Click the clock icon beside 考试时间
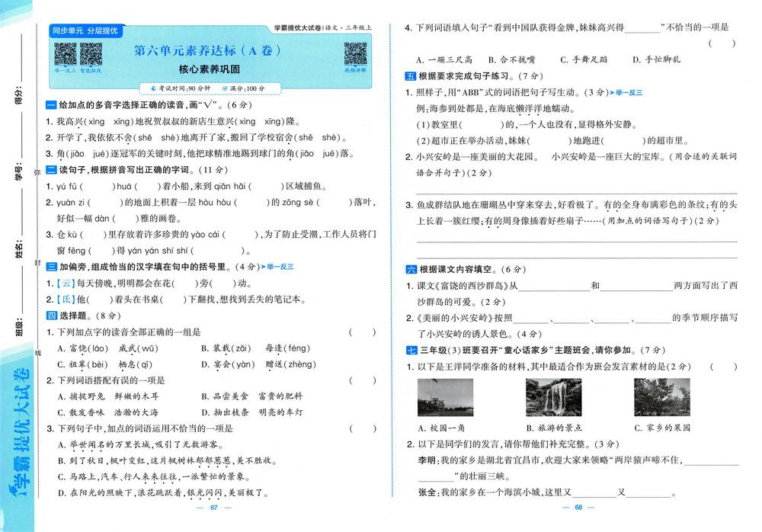 153,89
